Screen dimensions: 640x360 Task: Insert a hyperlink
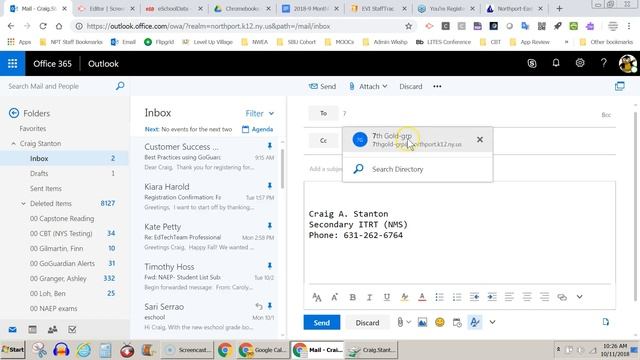[x=562, y=297]
